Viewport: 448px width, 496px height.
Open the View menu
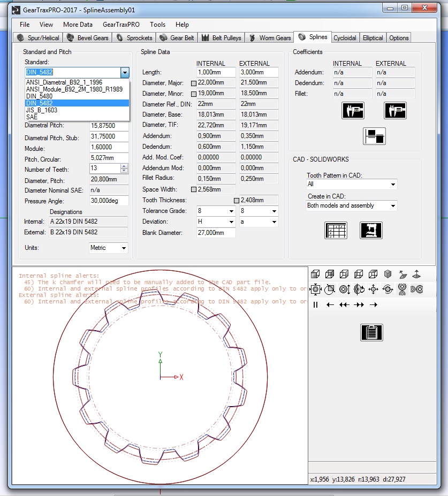pyautogui.click(x=46, y=25)
